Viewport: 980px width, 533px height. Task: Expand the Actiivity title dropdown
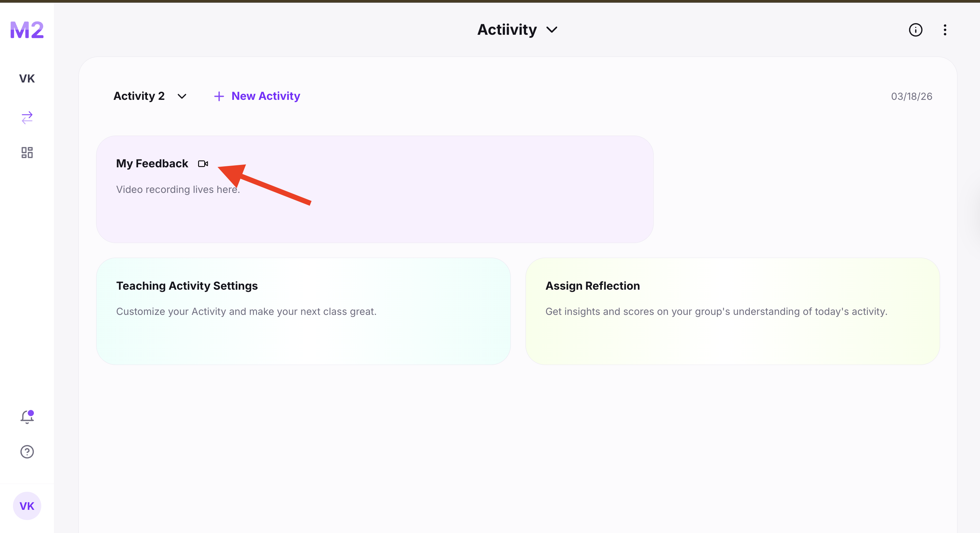point(552,30)
